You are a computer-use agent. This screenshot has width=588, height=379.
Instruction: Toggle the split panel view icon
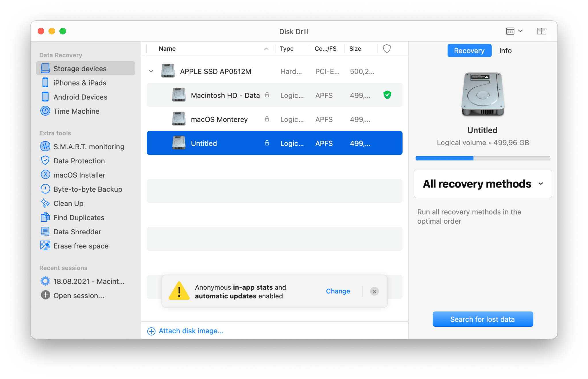(541, 31)
